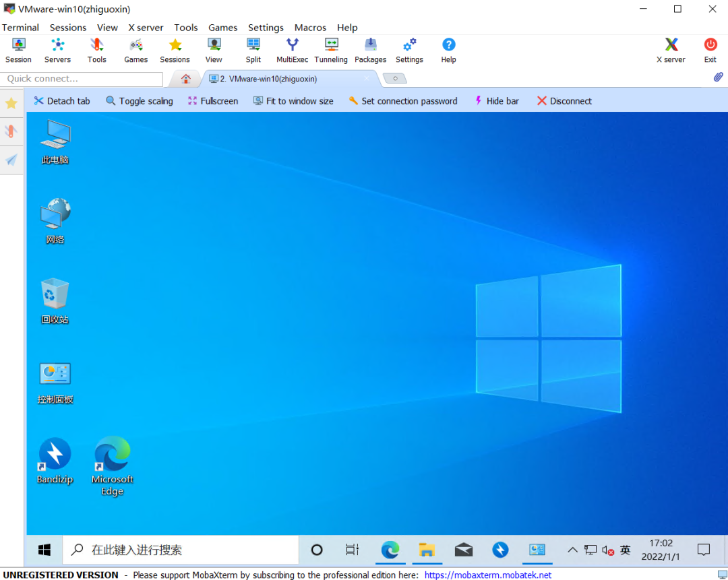Select the 此电脑 desktop icon

click(x=55, y=141)
